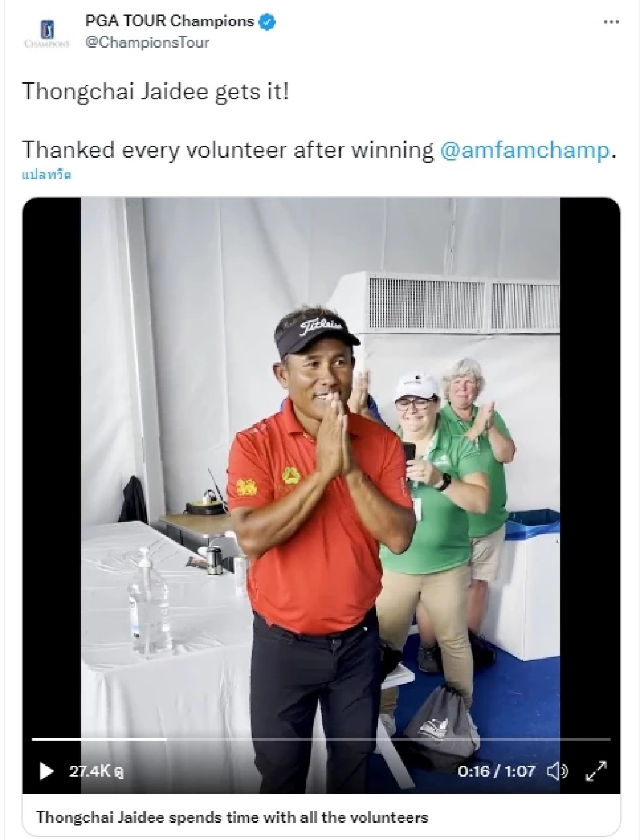Open the @amfamchamp mention link
This screenshot has height=840, width=644.
coord(525,150)
